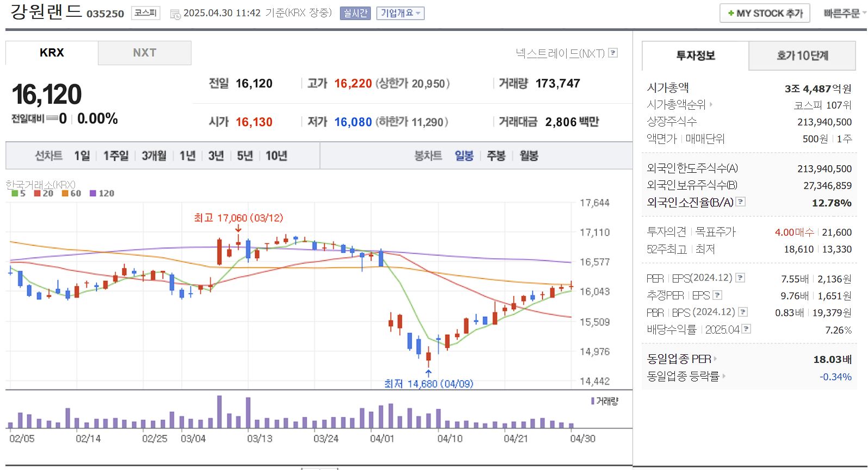
Task: Click 동일업종 등락률 value -0.34%
Action: point(835,377)
